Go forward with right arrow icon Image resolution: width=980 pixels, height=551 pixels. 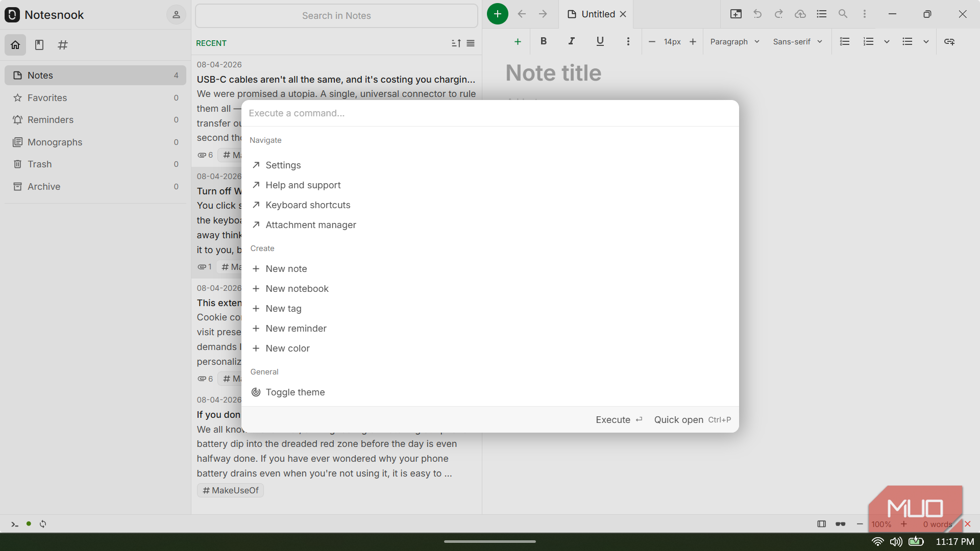click(x=543, y=14)
